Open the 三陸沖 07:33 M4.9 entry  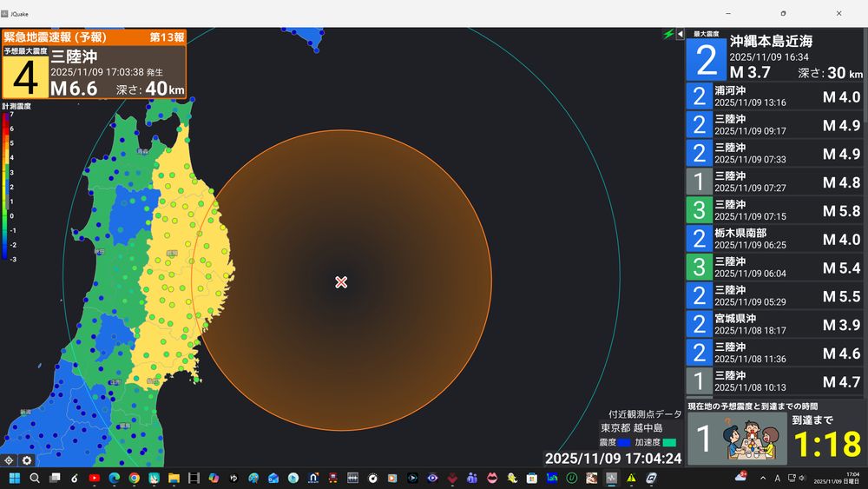point(774,154)
